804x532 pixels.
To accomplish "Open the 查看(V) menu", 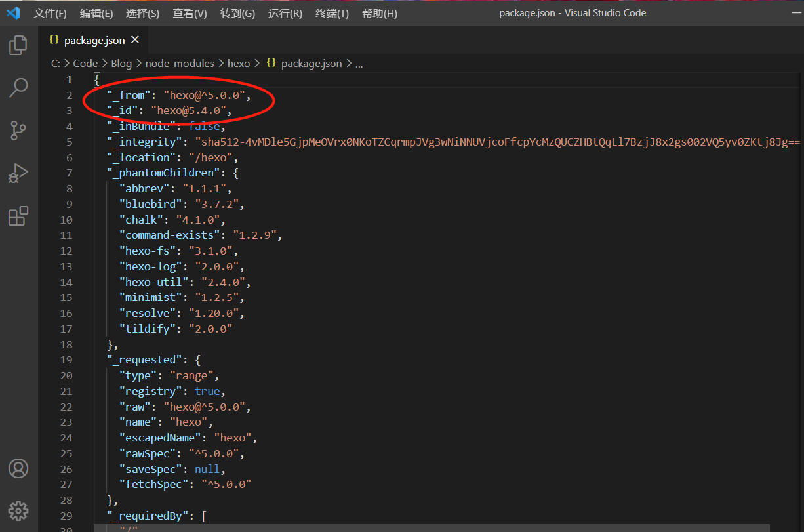I will (190, 13).
